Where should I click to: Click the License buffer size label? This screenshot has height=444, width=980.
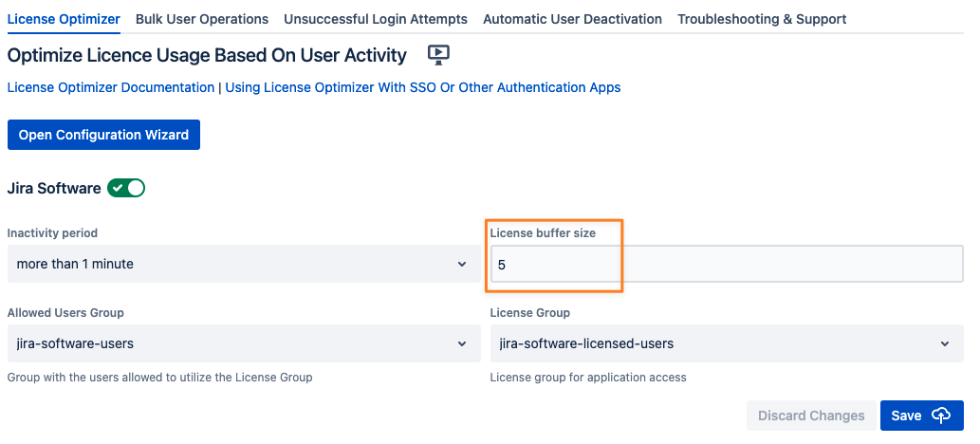pyautogui.click(x=543, y=232)
